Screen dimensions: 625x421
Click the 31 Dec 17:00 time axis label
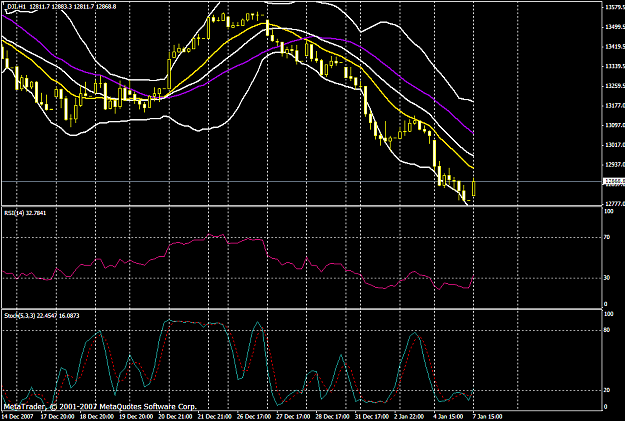(371, 417)
